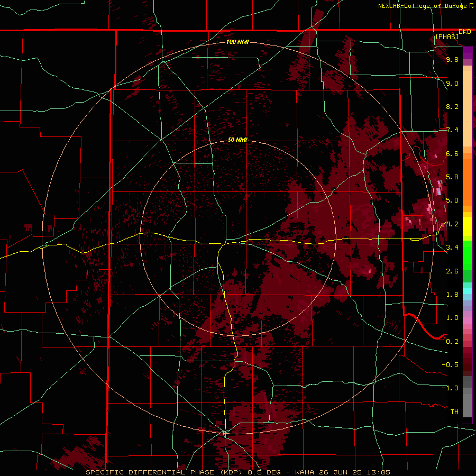The image size is (476, 476).
Task: Pick the bright green band of the scale
Action: coord(467,255)
